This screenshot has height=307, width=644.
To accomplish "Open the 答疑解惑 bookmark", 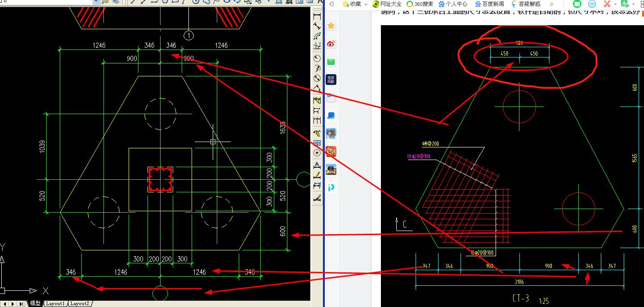I will tap(526, 4).
